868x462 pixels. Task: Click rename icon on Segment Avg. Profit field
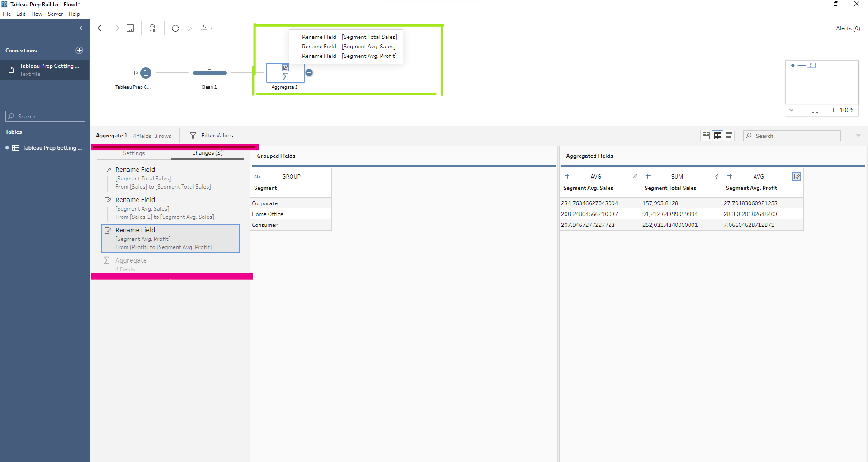(x=797, y=177)
